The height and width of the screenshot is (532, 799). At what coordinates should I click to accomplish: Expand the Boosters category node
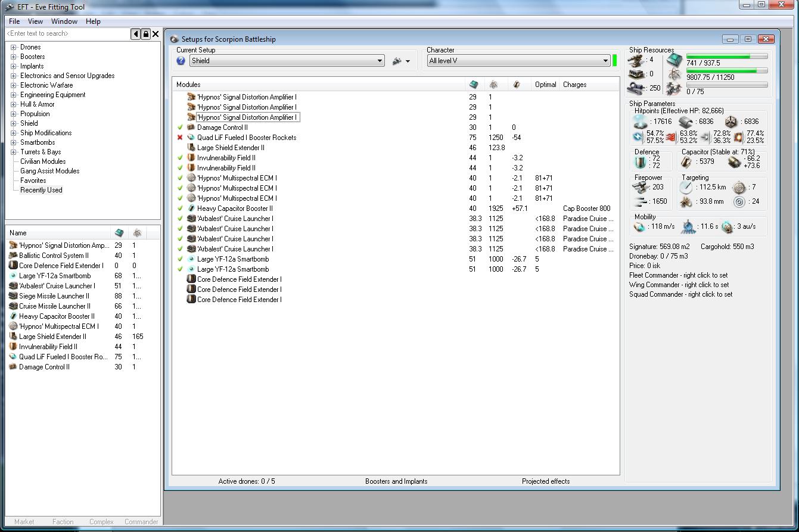[x=13, y=57]
